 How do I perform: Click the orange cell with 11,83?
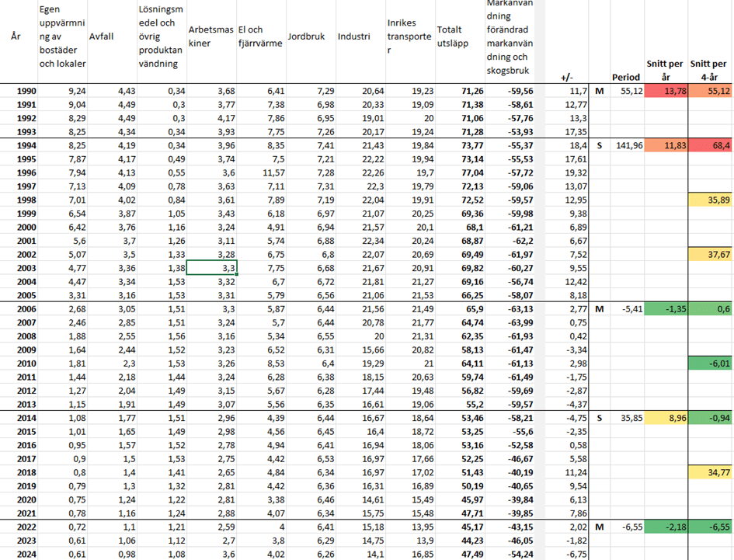pyautogui.click(x=665, y=144)
